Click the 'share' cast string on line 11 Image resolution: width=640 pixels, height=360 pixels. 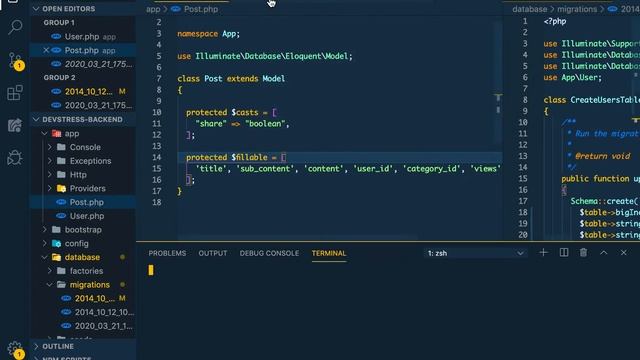tap(211, 124)
